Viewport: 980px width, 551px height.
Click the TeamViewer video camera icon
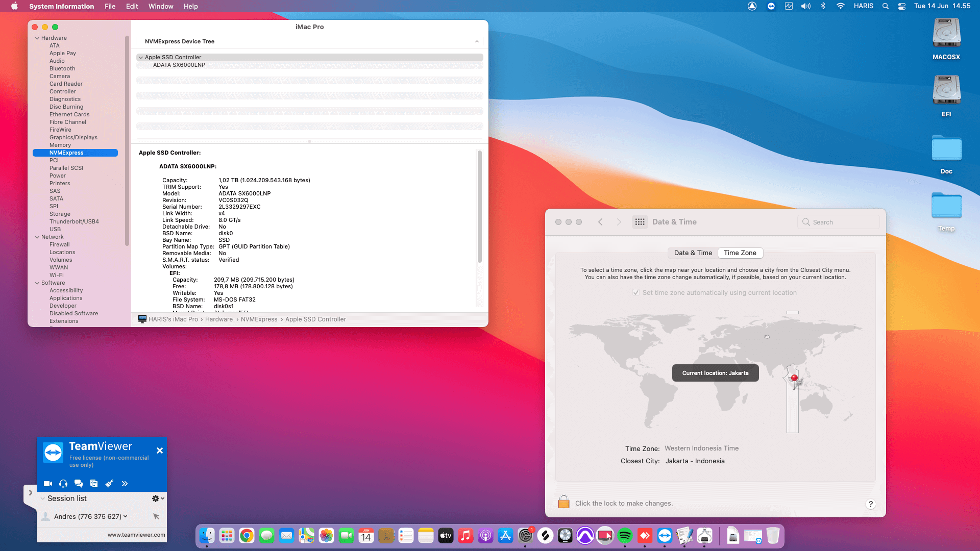(48, 484)
